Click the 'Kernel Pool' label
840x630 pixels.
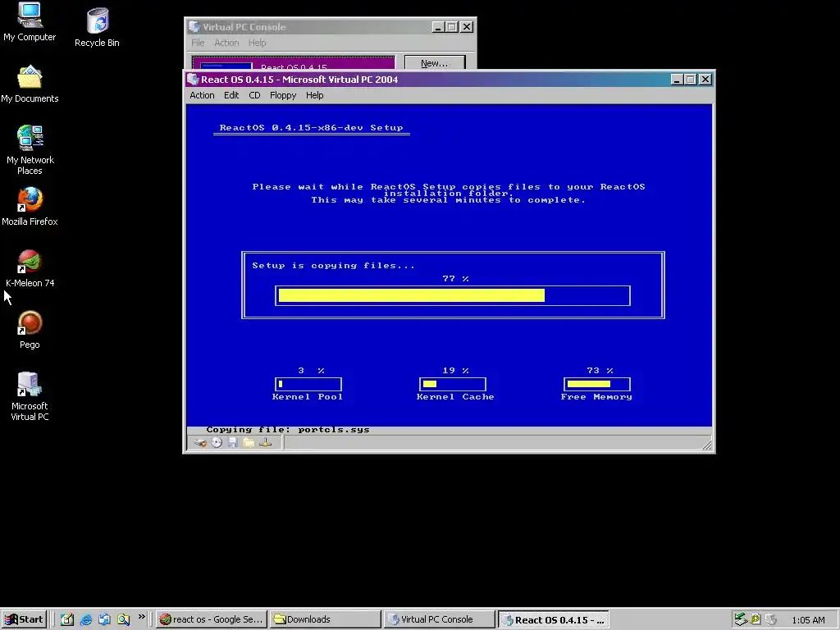click(308, 397)
